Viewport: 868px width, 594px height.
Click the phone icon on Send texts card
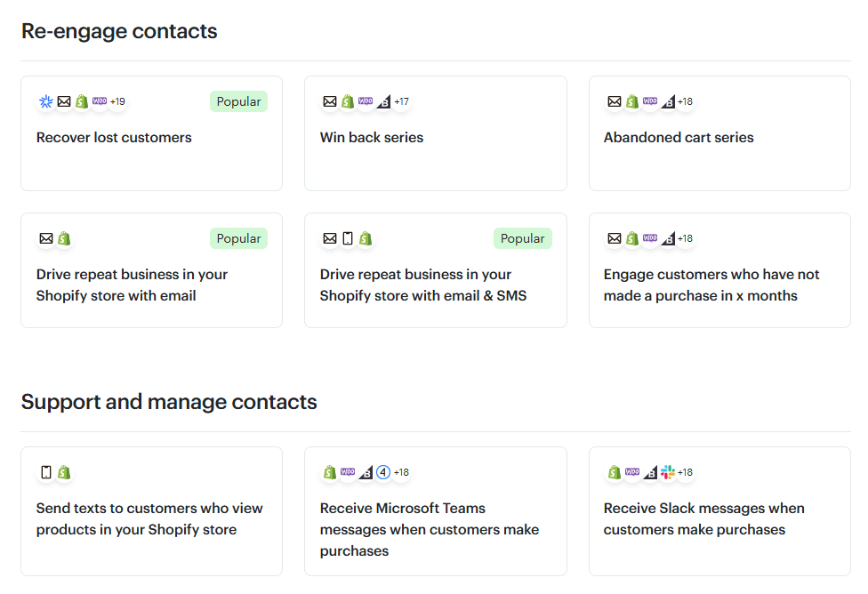pos(46,472)
